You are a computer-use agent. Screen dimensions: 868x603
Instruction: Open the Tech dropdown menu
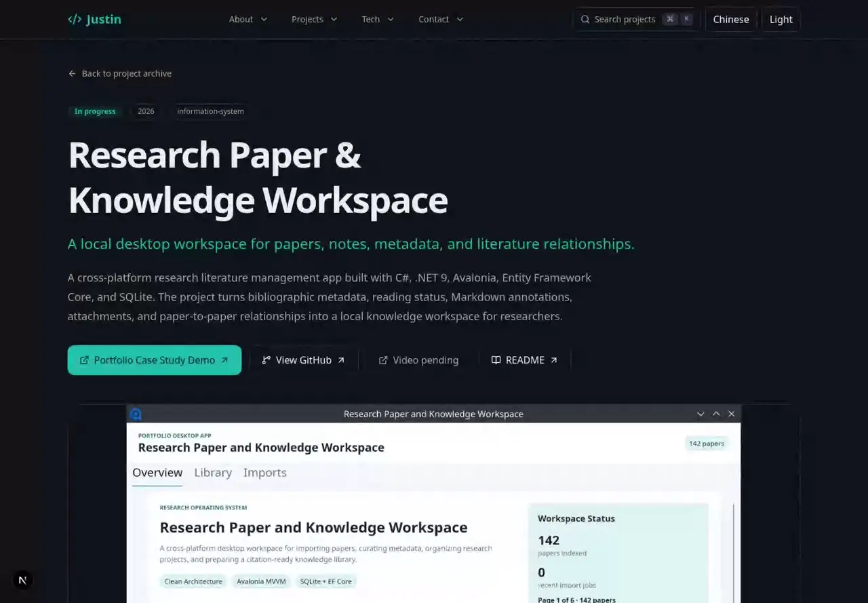coord(378,19)
